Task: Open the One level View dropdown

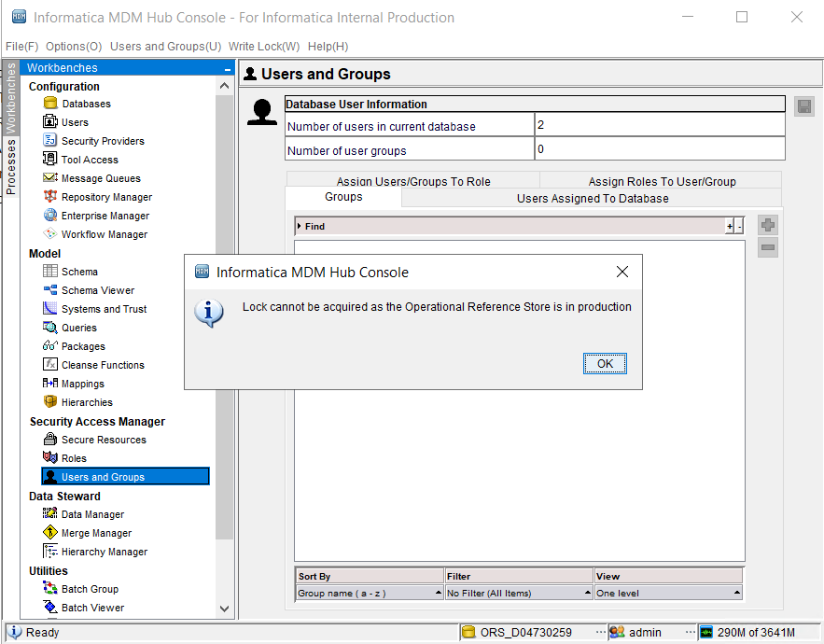Action: pyautogui.click(x=668, y=593)
